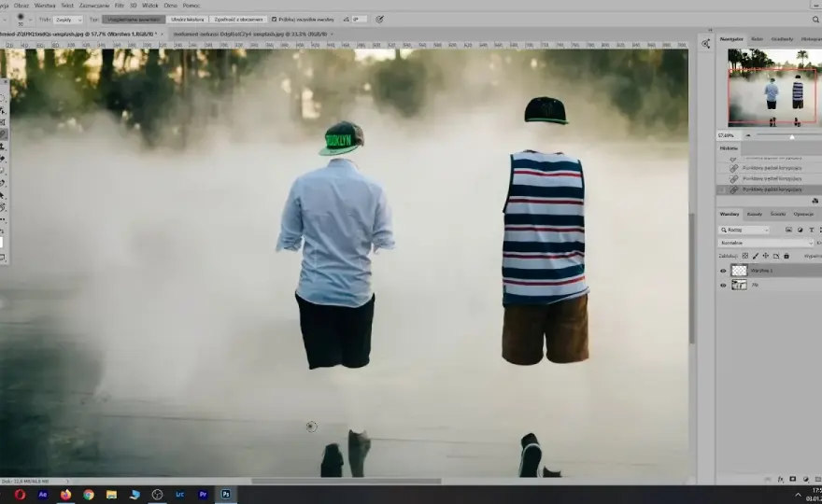Switch to the Kanały tab
Viewport: 822px width, 504px height.
click(755, 215)
